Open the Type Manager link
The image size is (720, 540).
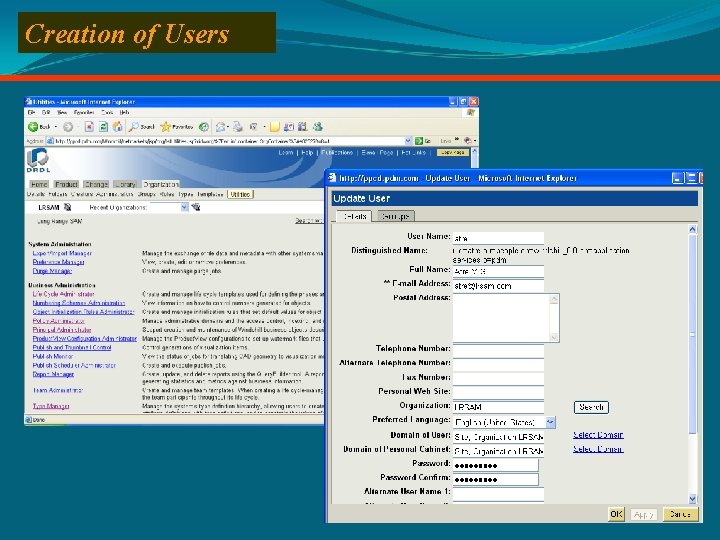(x=51, y=406)
